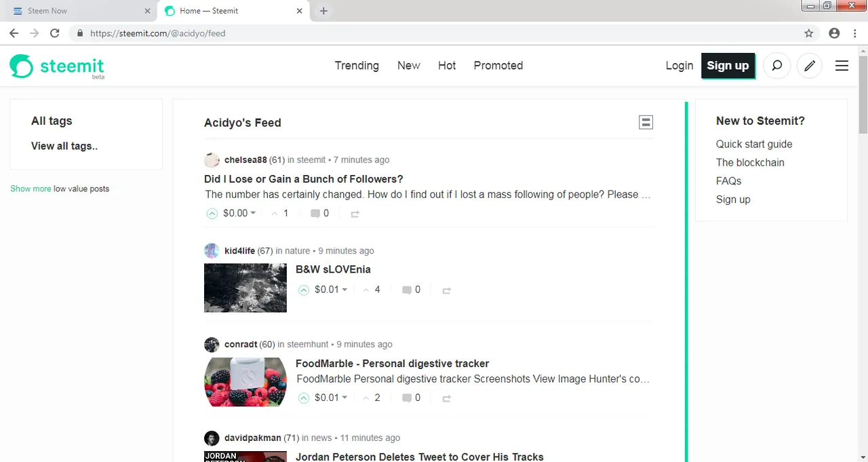Open the hamburger menu icon
This screenshot has height=462, width=868.
pyautogui.click(x=842, y=66)
